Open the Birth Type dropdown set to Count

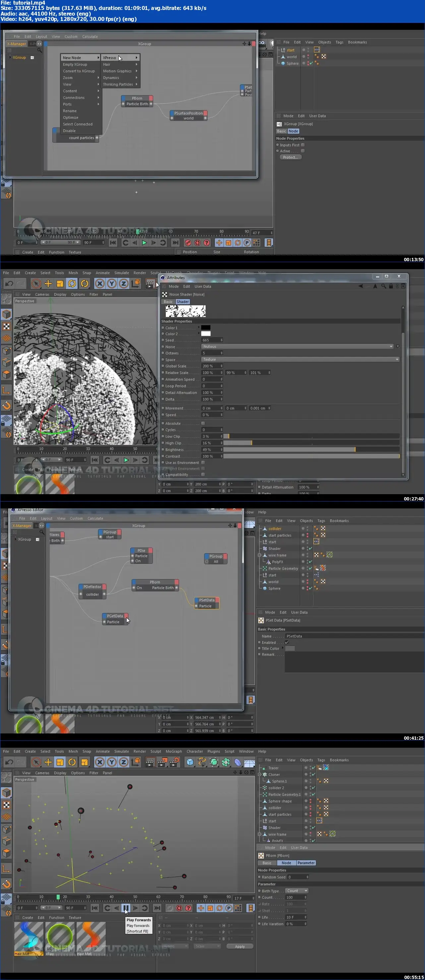(296, 891)
